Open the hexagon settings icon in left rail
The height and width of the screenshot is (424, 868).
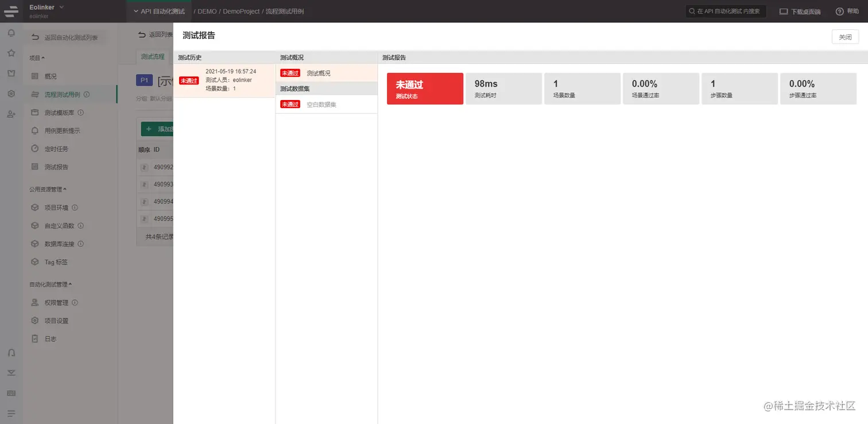[11, 94]
